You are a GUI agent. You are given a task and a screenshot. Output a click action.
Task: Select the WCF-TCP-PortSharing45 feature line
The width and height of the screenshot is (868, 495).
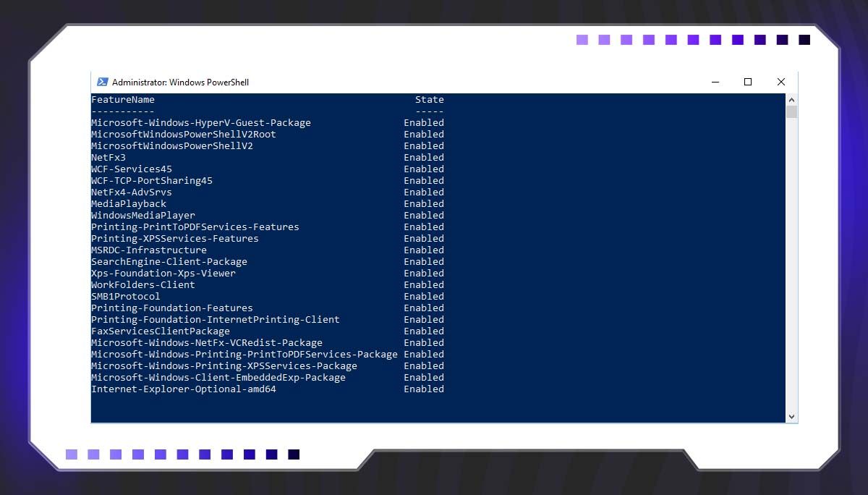point(153,180)
